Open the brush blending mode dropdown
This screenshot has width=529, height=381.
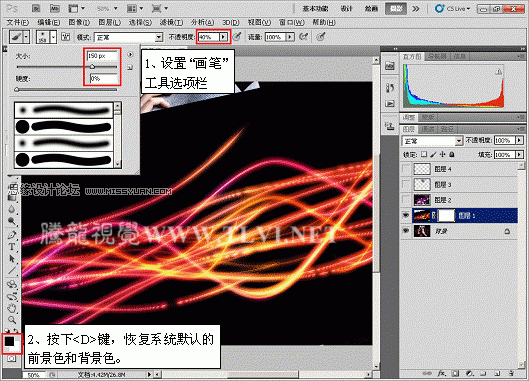click(159, 37)
